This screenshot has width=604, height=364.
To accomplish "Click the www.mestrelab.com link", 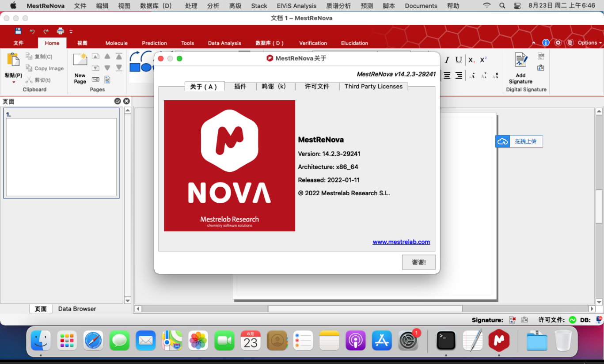I will pyautogui.click(x=401, y=242).
